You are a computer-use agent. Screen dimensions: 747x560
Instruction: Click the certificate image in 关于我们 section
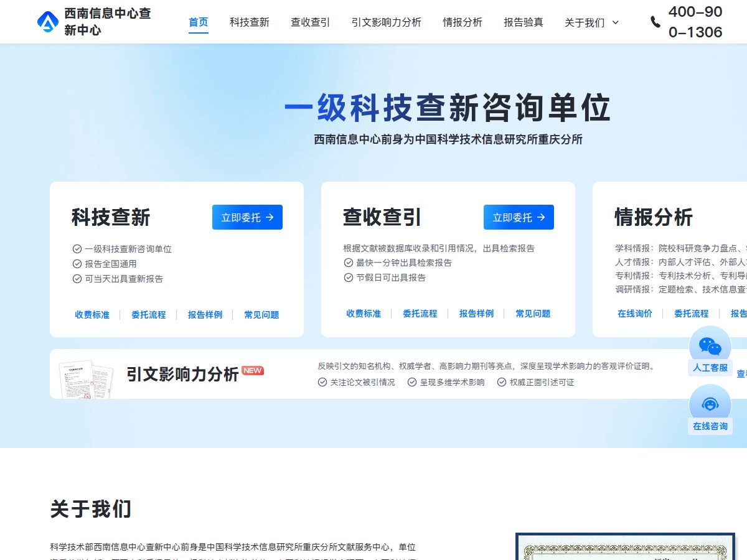tap(626, 546)
